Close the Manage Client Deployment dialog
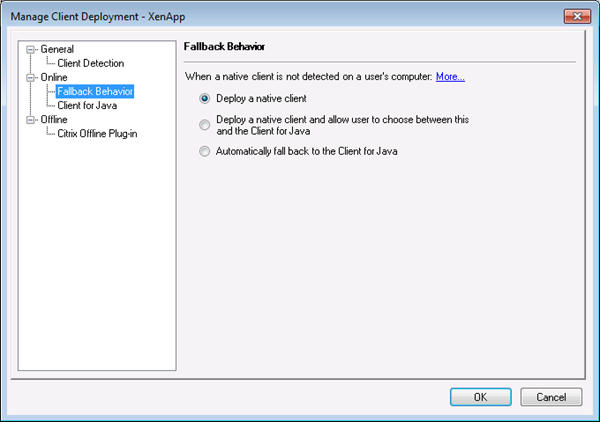Image resolution: width=600 pixels, height=422 pixels. (x=574, y=16)
